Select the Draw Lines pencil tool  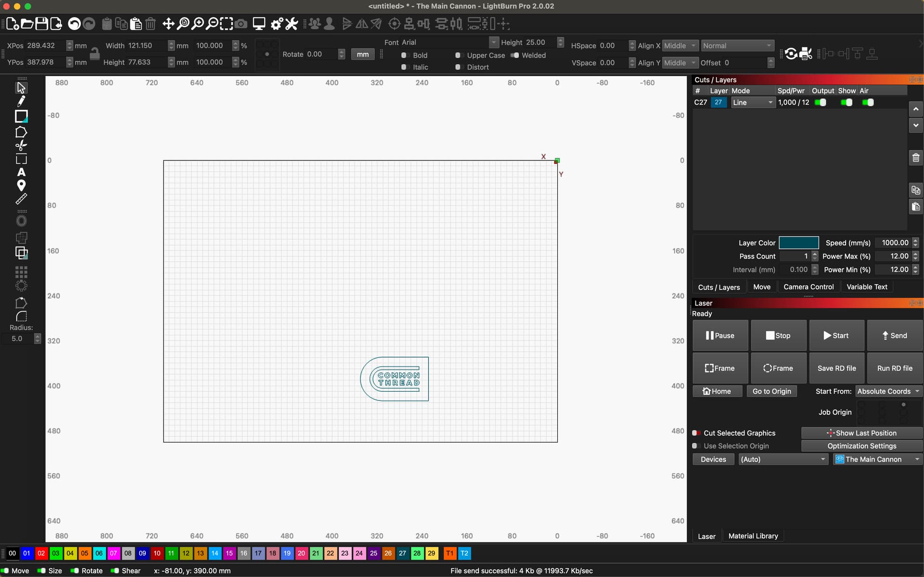(21, 101)
